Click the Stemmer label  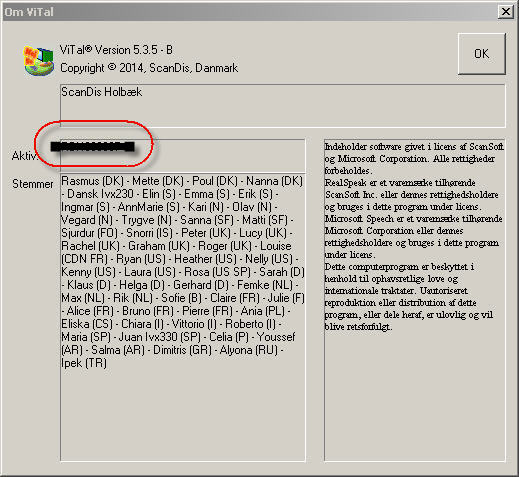(33, 184)
